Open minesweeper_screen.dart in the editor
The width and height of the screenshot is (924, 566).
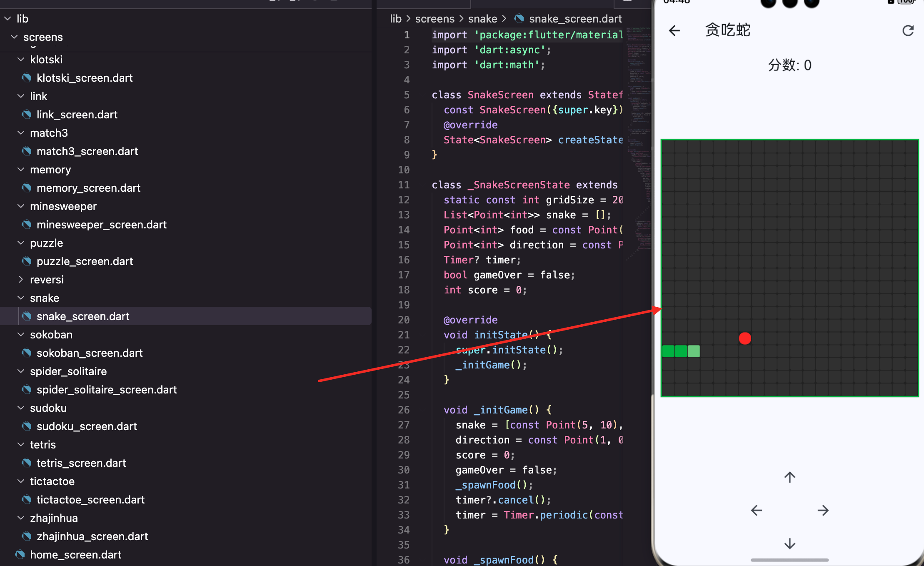click(101, 225)
